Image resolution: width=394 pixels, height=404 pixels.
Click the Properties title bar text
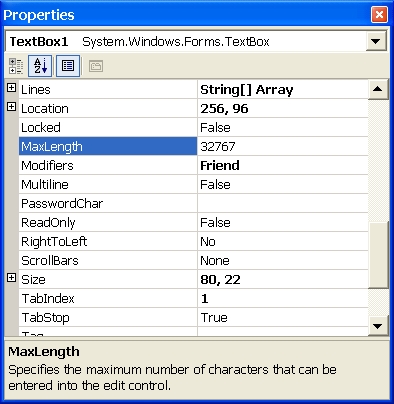coord(39,15)
